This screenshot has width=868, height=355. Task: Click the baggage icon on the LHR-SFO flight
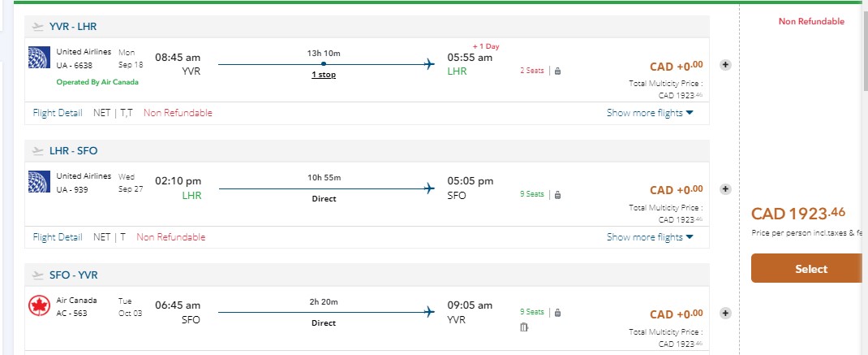557,194
